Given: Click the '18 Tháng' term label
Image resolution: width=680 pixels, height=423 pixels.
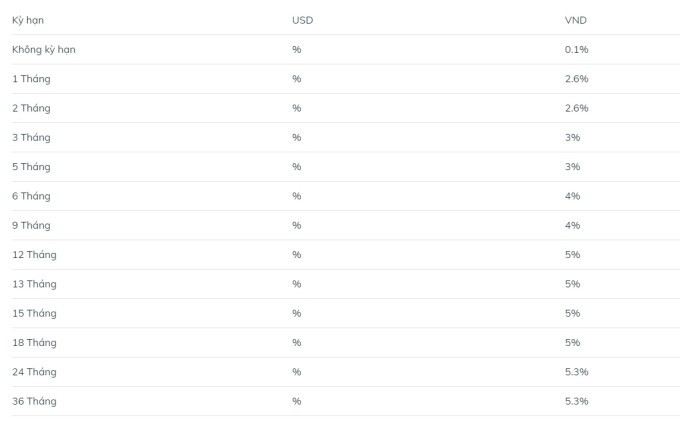Looking at the screenshot, I should [34, 342].
